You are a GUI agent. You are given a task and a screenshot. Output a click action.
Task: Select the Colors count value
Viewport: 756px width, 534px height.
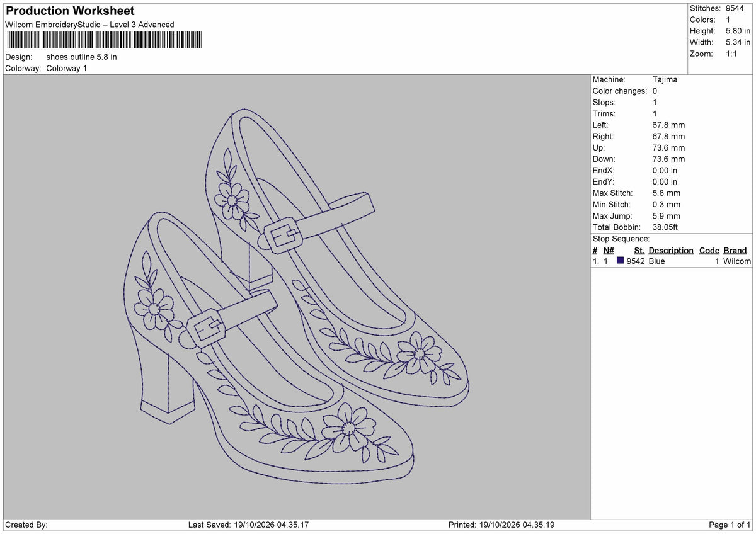pyautogui.click(x=728, y=20)
